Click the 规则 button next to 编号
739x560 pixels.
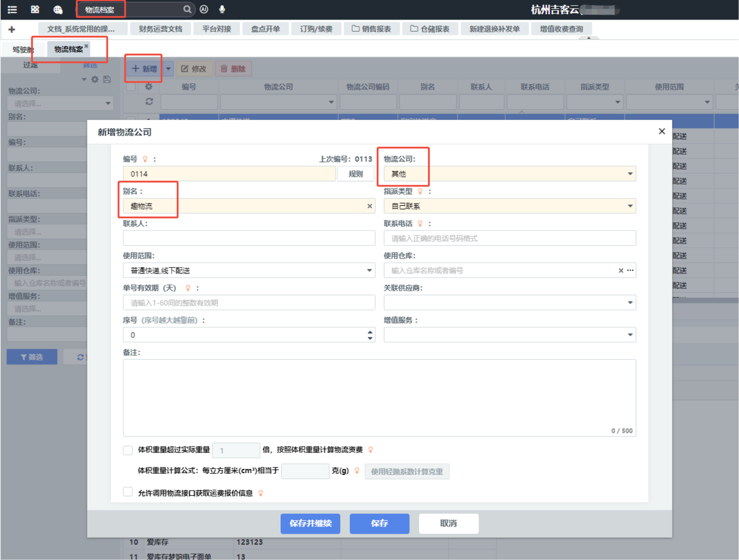[x=355, y=174]
